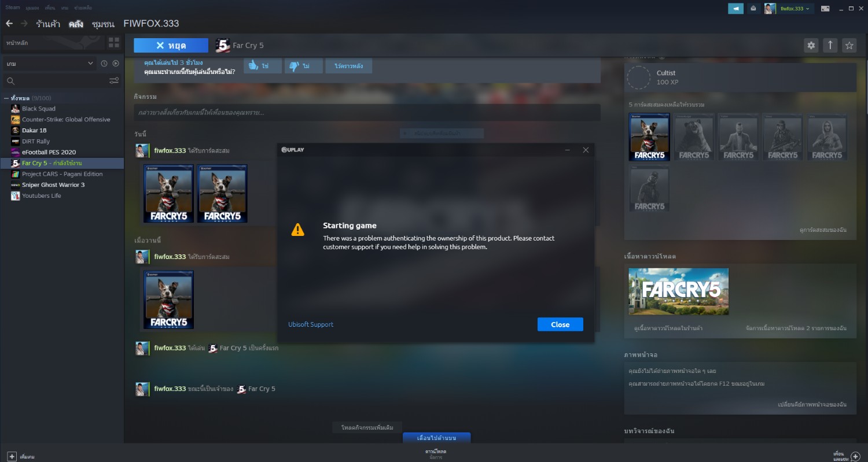
Task: Open Far Cry 5 settings gear
Action: pyautogui.click(x=811, y=45)
